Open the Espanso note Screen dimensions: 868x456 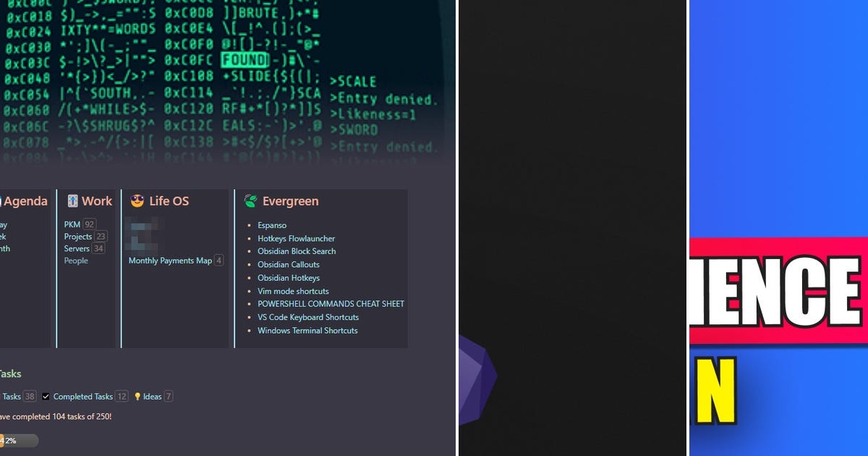click(272, 225)
